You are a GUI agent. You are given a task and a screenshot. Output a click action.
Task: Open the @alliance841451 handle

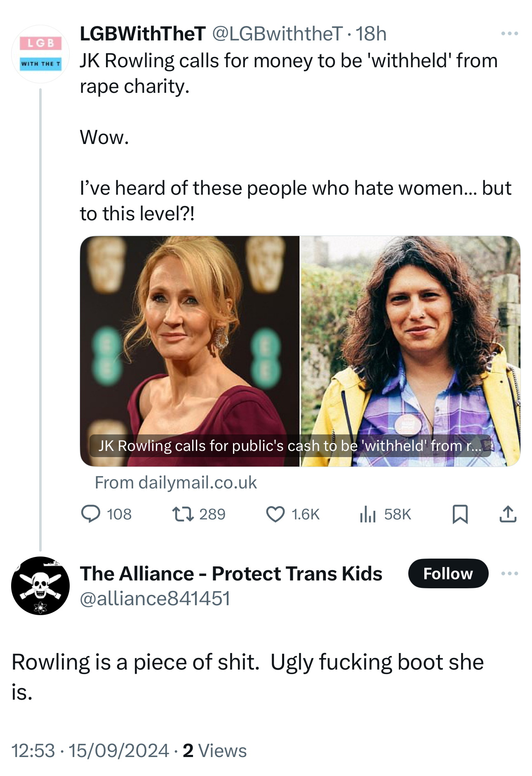tap(155, 598)
